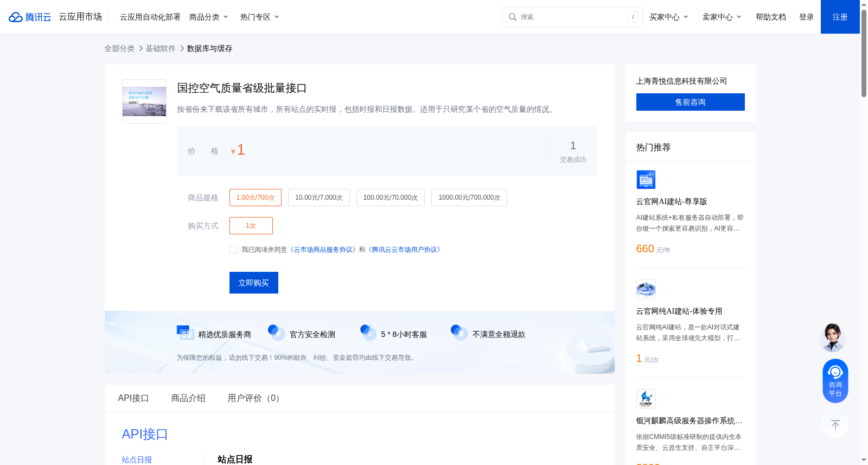Expand the 商品分类 dropdown menu

[x=209, y=17]
